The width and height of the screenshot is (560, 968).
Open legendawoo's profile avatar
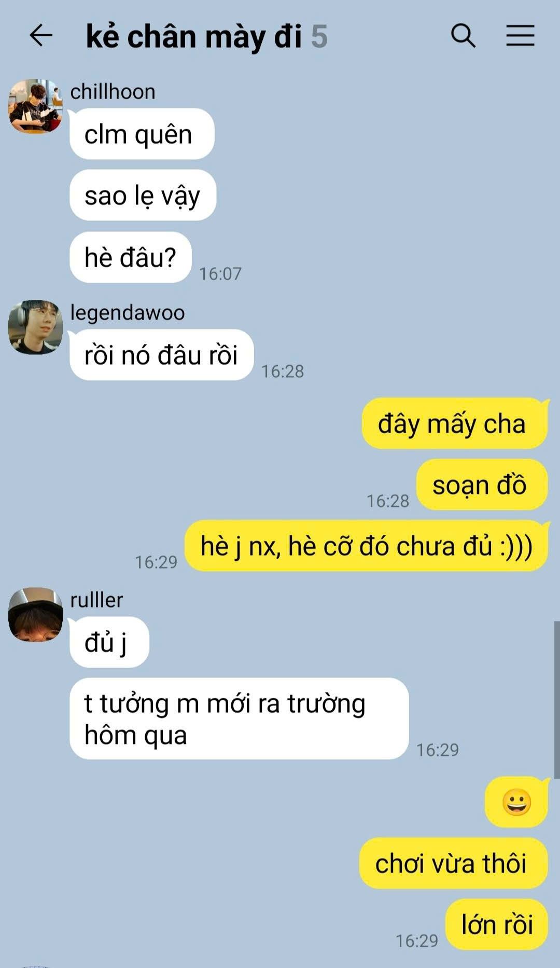point(35,327)
